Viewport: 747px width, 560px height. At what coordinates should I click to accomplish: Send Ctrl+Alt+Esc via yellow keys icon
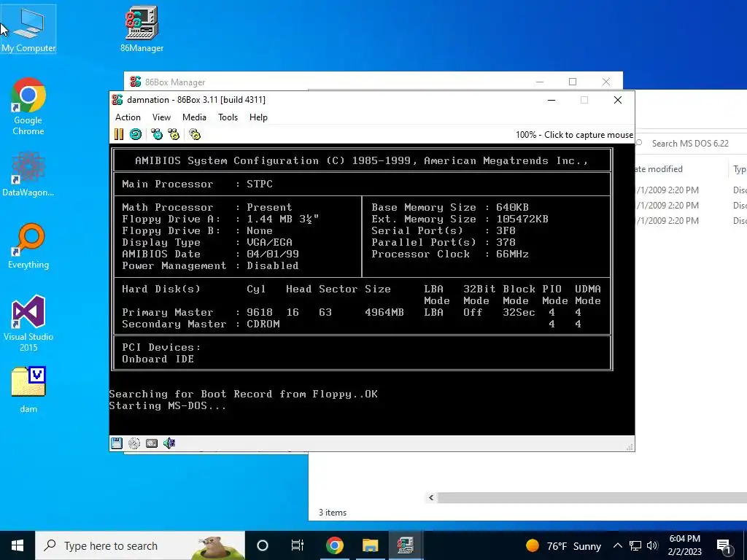point(174,134)
